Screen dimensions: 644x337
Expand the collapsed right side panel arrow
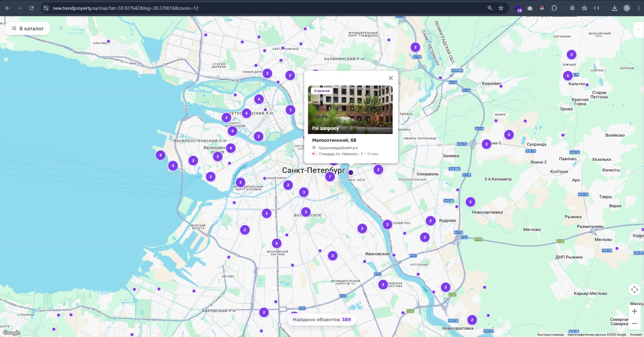coord(639,30)
